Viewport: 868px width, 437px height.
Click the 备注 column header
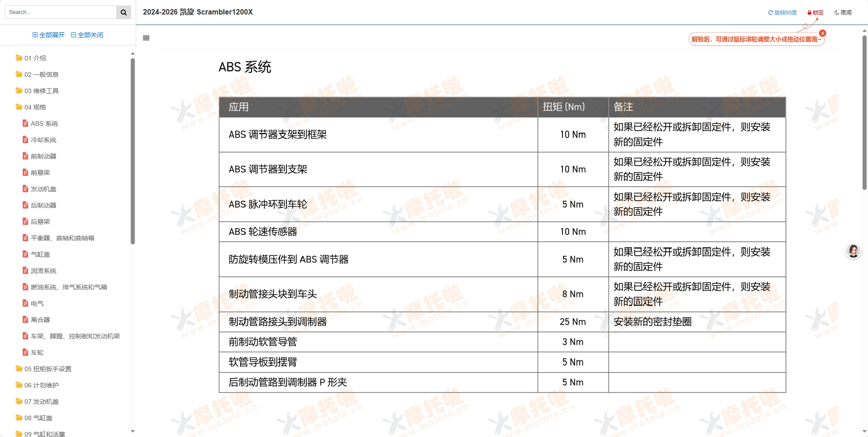[x=697, y=107]
